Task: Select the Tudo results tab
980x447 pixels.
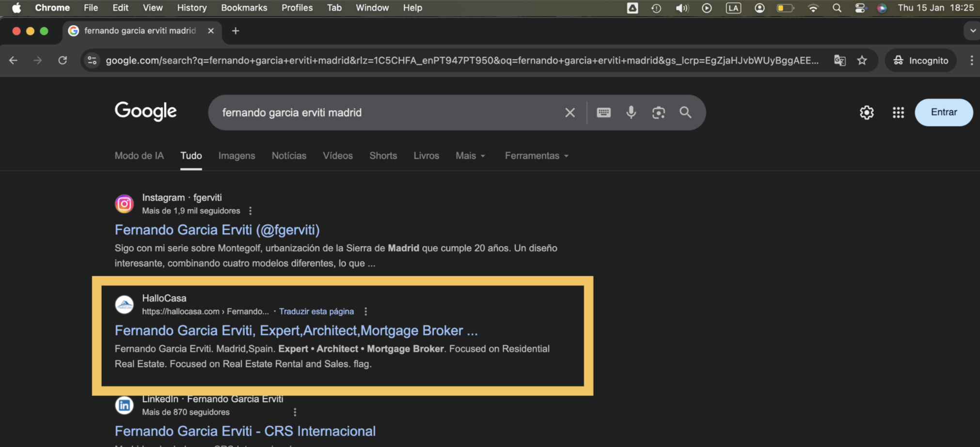Action: click(x=191, y=156)
